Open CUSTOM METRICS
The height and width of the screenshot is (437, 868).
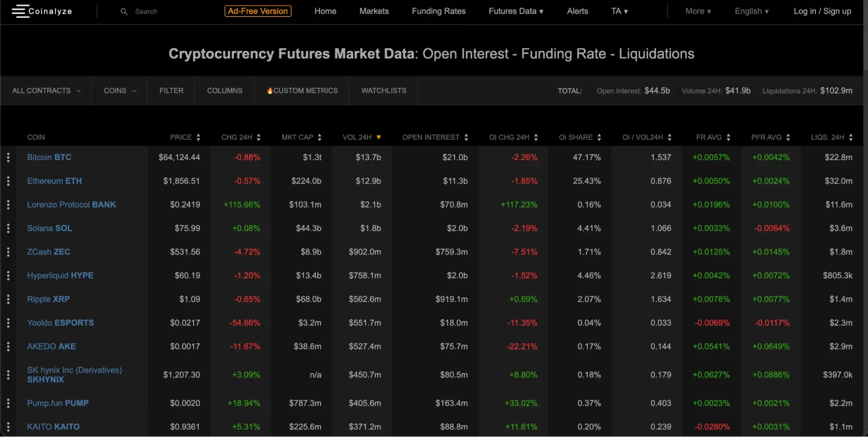click(x=302, y=91)
